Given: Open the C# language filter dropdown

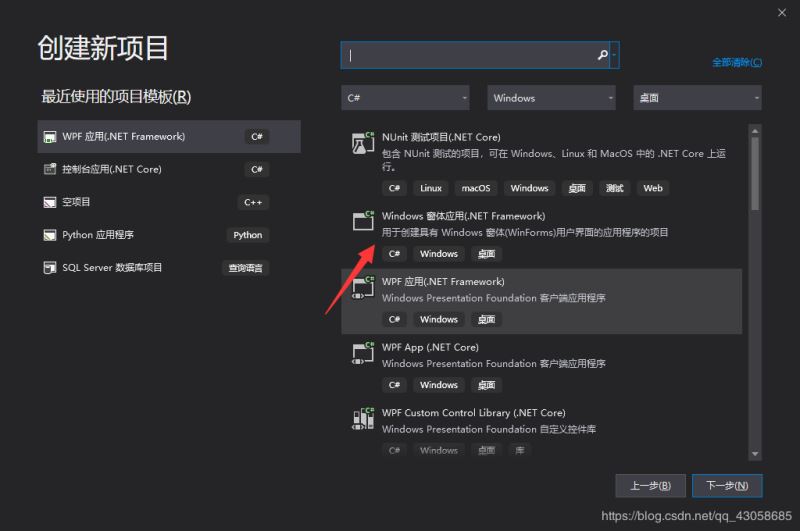Looking at the screenshot, I should tap(405, 98).
